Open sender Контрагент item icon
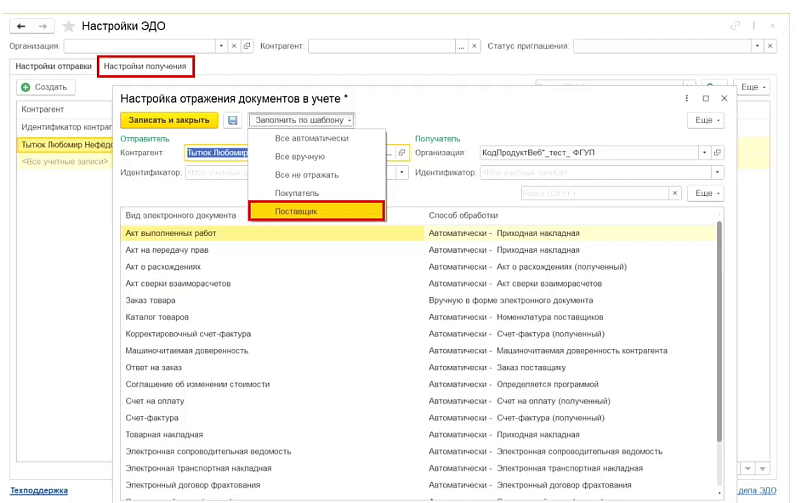Viewport: 799px width, 503px height. [x=402, y=152]
